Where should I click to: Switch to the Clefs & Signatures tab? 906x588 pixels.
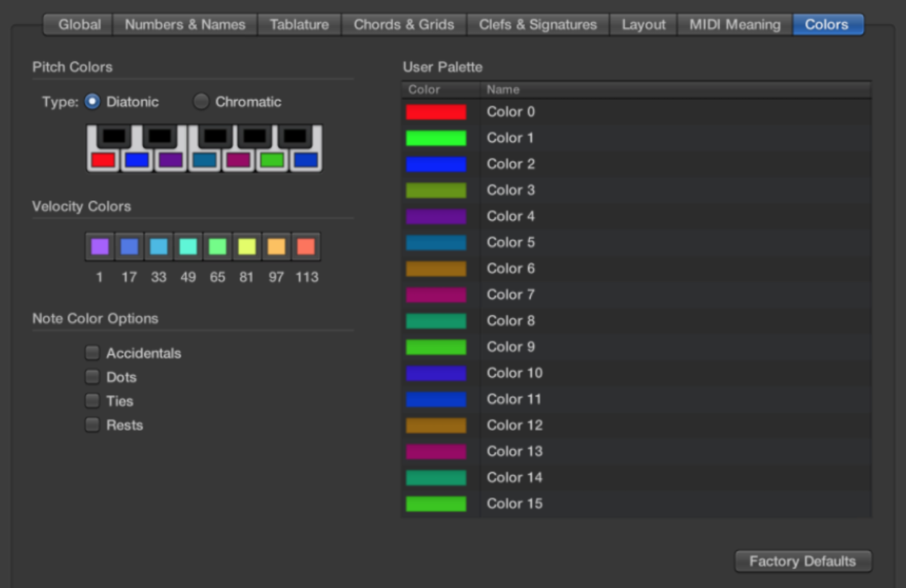(x=537, y=24)
